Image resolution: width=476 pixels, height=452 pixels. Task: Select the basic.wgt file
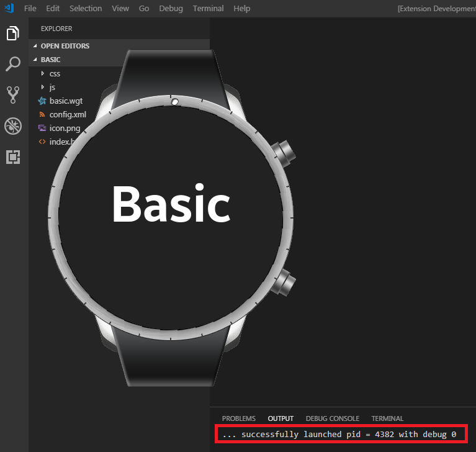pyautogui.click(x=66, y=101)
